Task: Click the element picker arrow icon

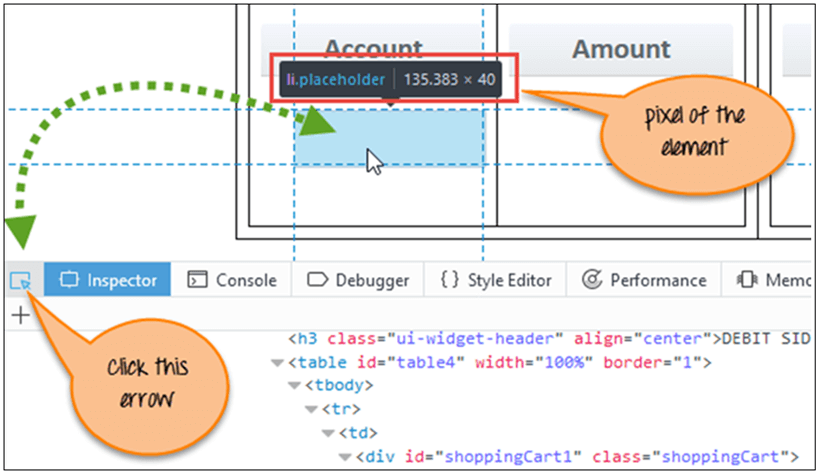Action: pos(20,281)
